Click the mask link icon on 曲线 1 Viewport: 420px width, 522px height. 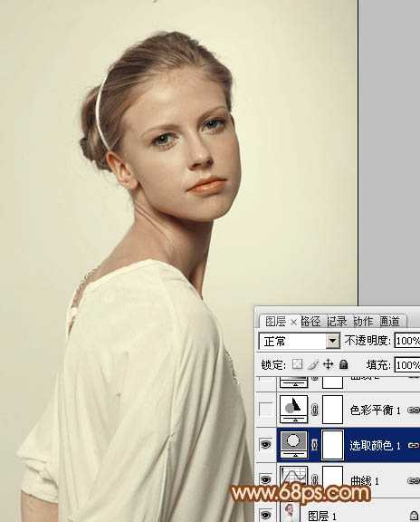pos(315,479)
